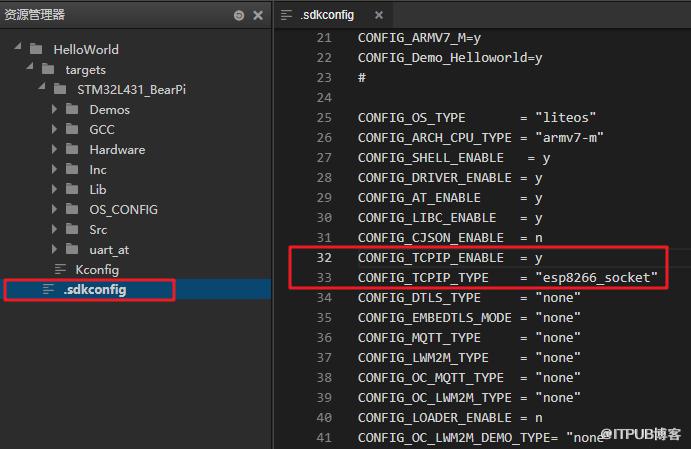Click CONFIG_OC_LWM2M_DEMO_TYPE text

pos(454,438)
